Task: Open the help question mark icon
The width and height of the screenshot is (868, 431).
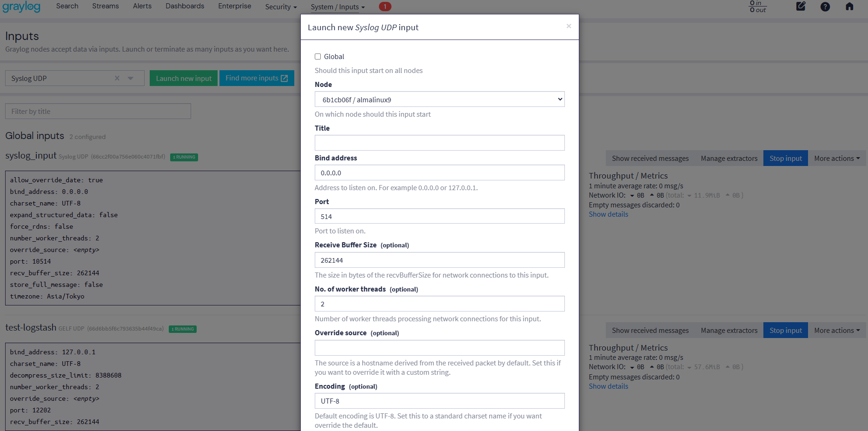Action: coord(825,7)
